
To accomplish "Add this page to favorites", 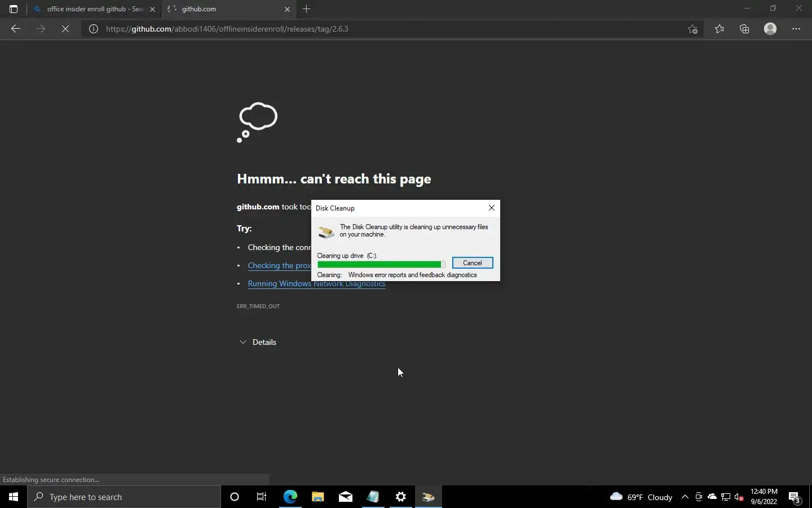I will click(693, 29).
